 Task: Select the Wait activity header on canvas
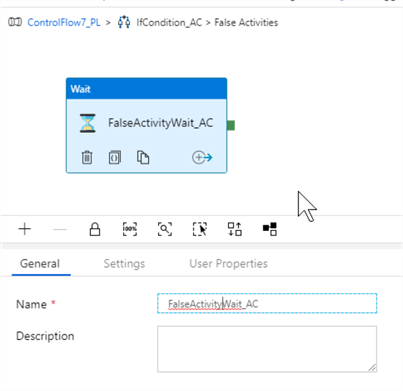point(146,89)
